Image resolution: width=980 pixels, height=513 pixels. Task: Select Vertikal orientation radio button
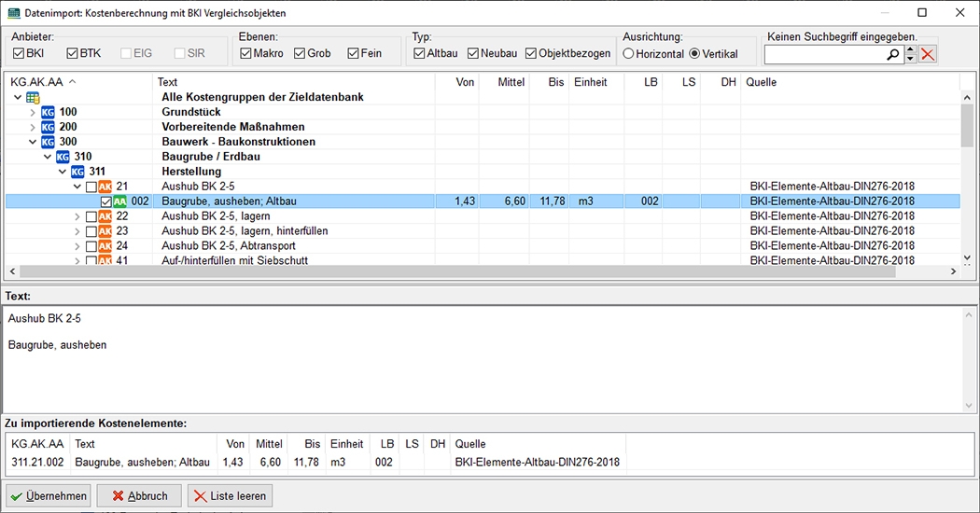pyautogui.click(x=694, y=54)
